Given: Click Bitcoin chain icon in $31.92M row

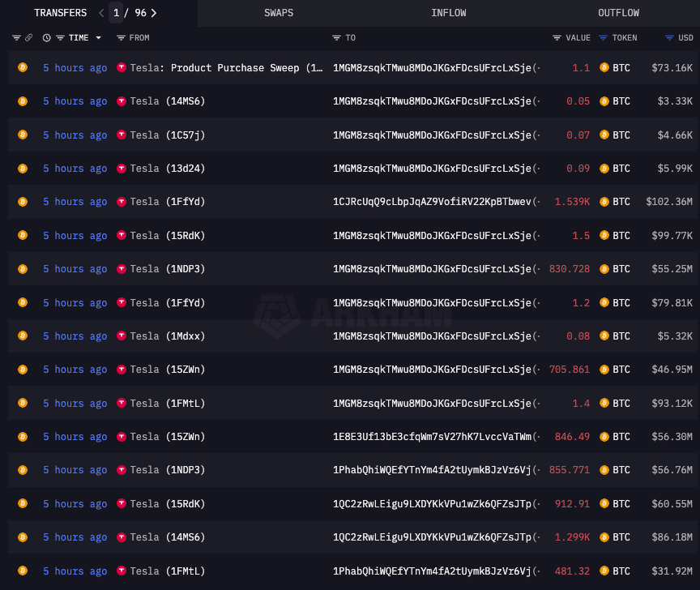Looking at the screenshot, I should pos(23,571).
